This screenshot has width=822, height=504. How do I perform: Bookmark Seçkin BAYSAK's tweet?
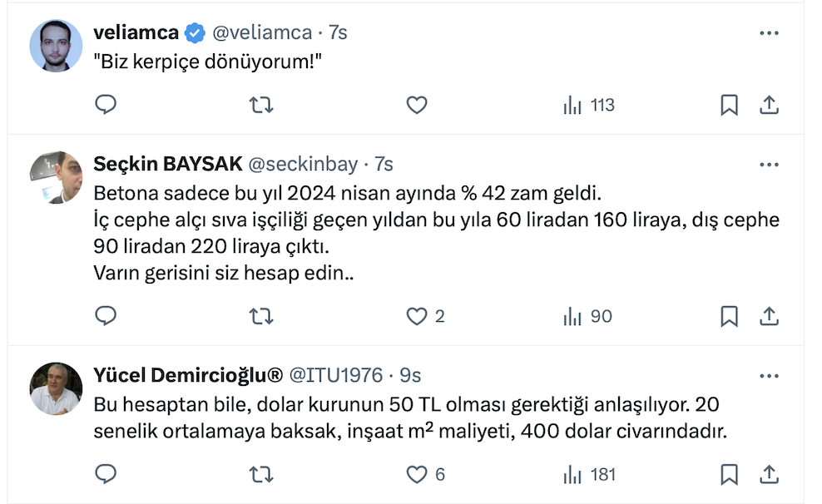729,316
